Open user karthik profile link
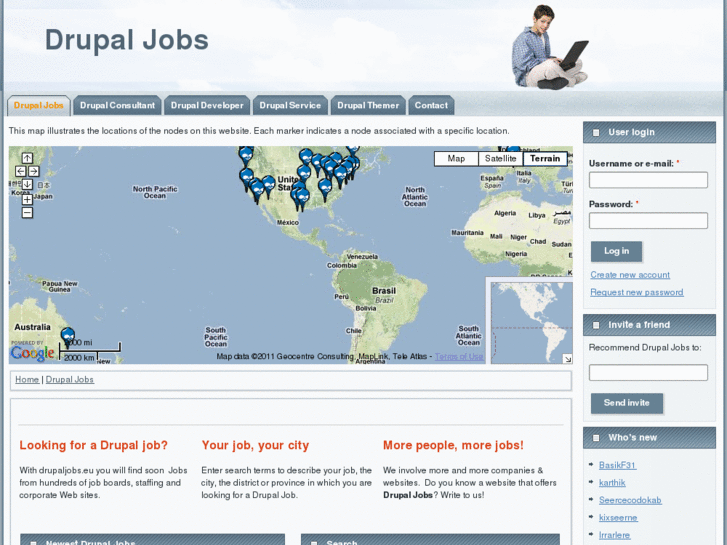 click(x=612, y=483)
